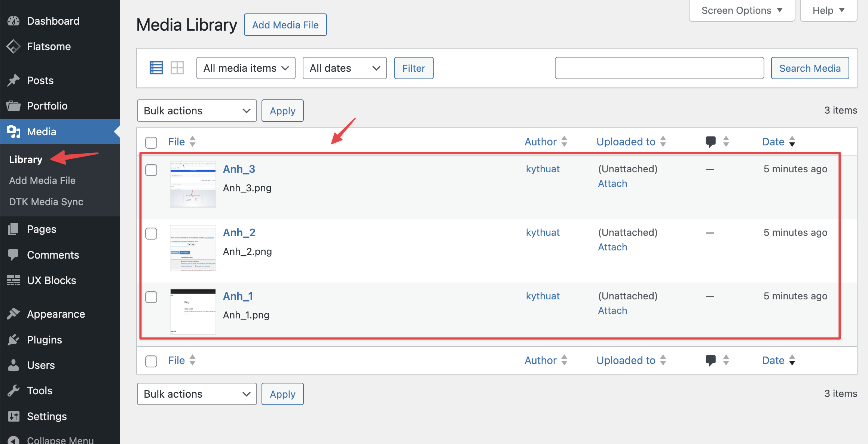Switch to grid view in Media Library

177,68
